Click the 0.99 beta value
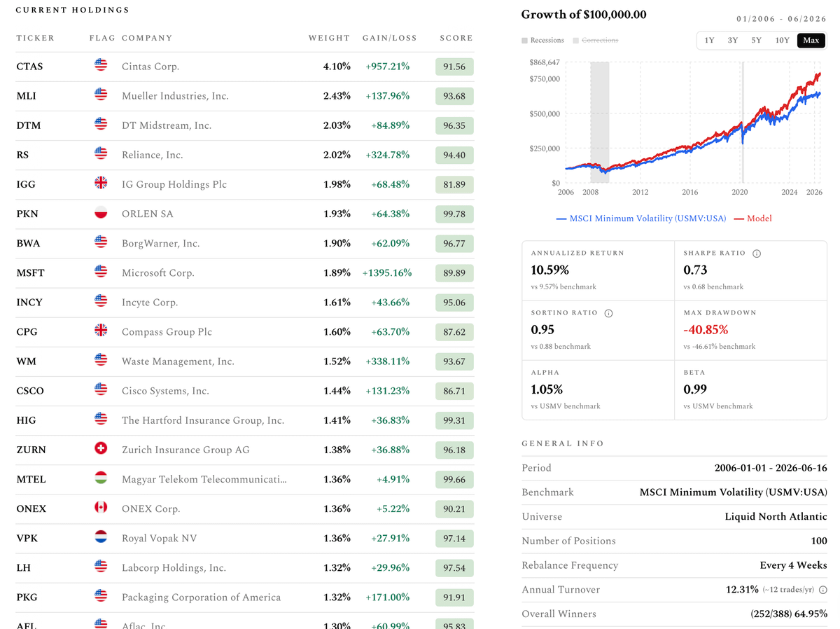The image size is (840, 629). click(695, 389)
